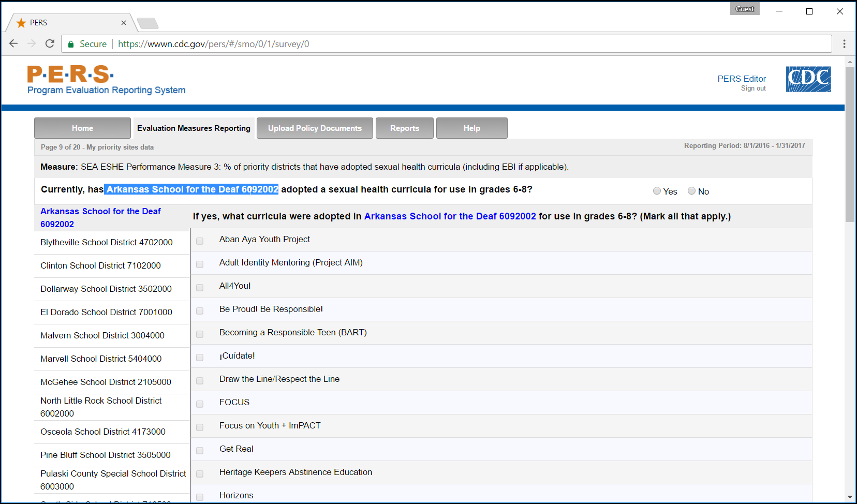Open the Chrome three-dot menu
This screenshot has height=504, width=857.
pos(844,44)
